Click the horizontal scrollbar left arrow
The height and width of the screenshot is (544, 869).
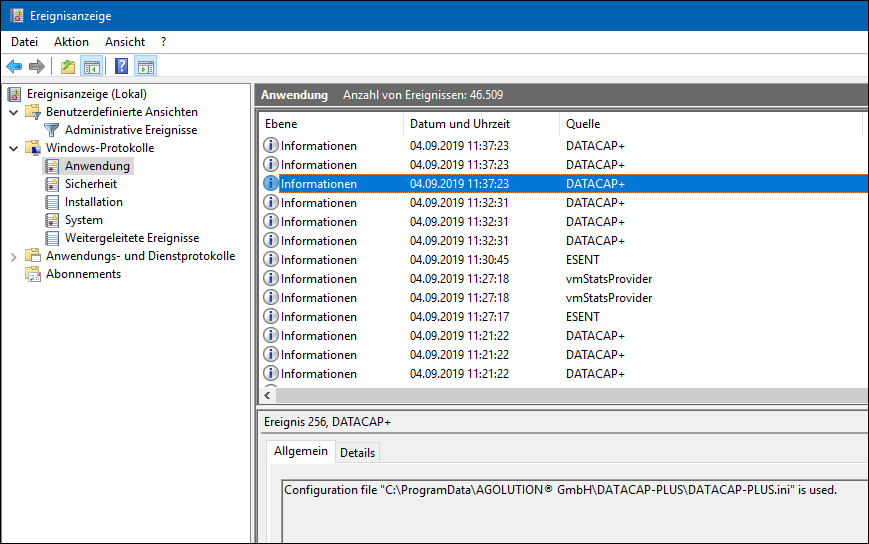[268, 396]
